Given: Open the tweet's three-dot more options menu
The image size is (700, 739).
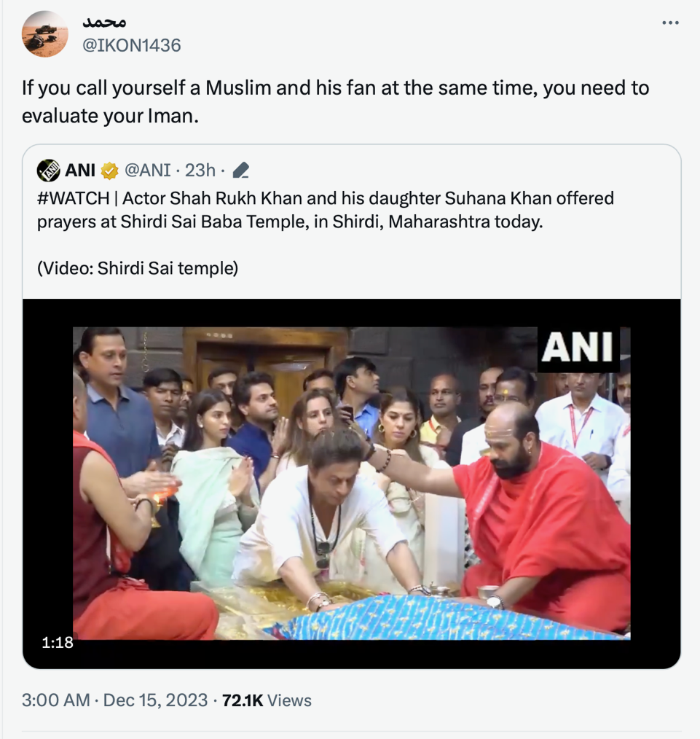Looking at the screenshot, I should point(669,23).
